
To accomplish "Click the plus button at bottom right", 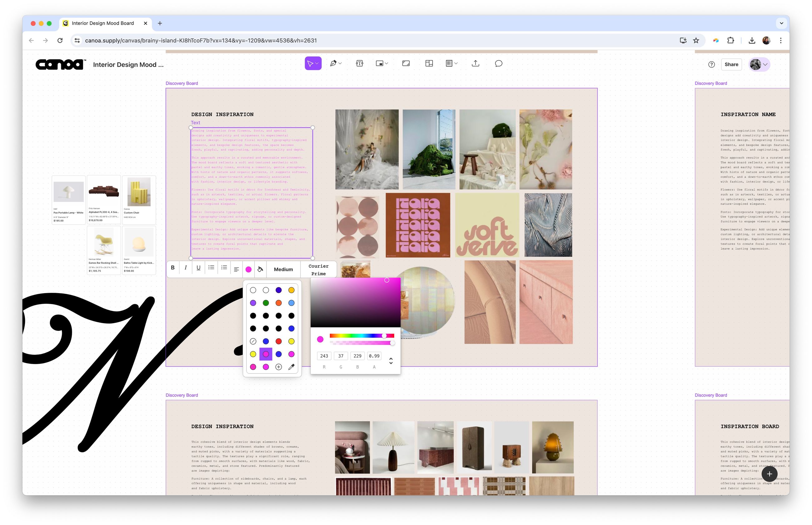I will click(770, 473).
